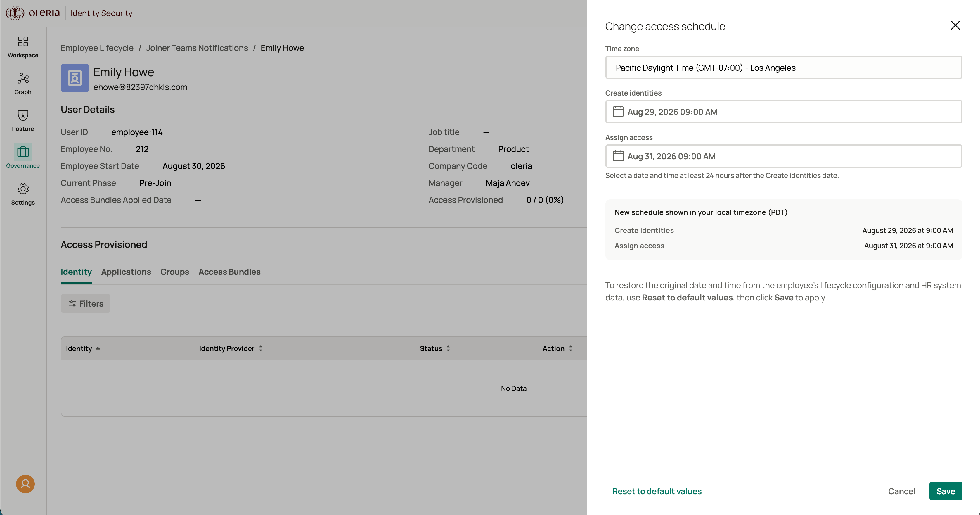Open the Time zone selector
Image resolution: width=980 pixels, height=515 pixels.
click(783, 68)
